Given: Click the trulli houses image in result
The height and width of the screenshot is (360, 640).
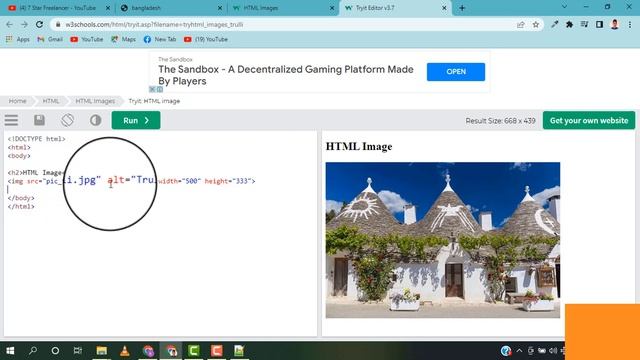Looking at the screenshot, I should [x=443, y=240].
